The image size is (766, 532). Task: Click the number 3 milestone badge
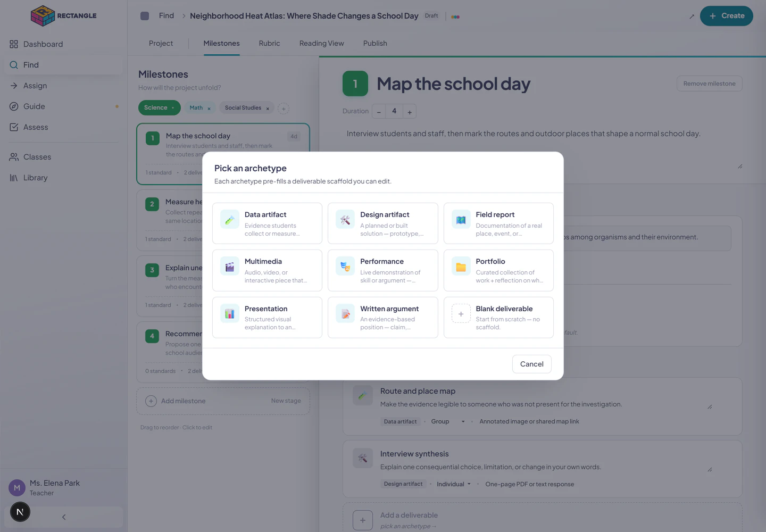152,270
